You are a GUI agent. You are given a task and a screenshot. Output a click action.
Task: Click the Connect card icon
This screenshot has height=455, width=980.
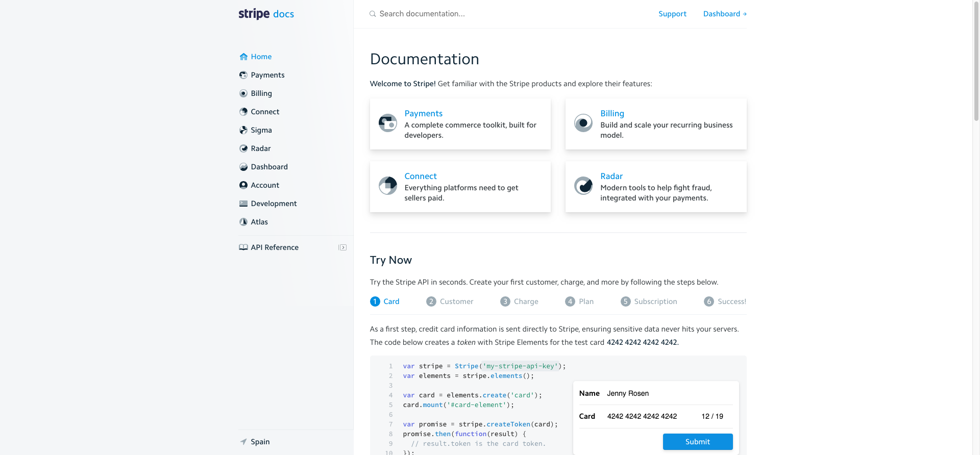(388, 186)
